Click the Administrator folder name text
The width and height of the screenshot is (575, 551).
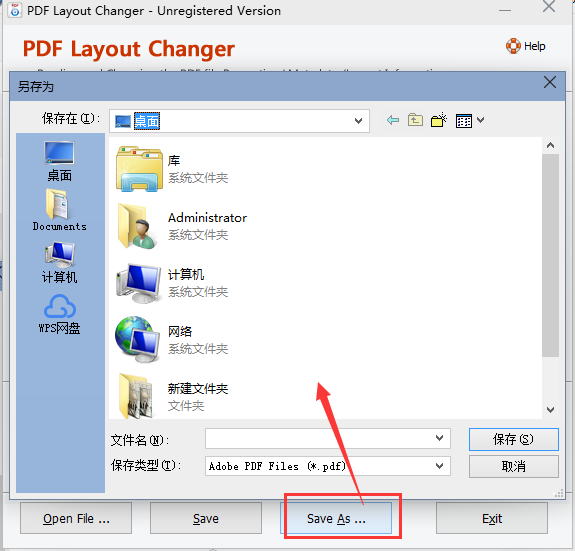[x=207, y=218]
